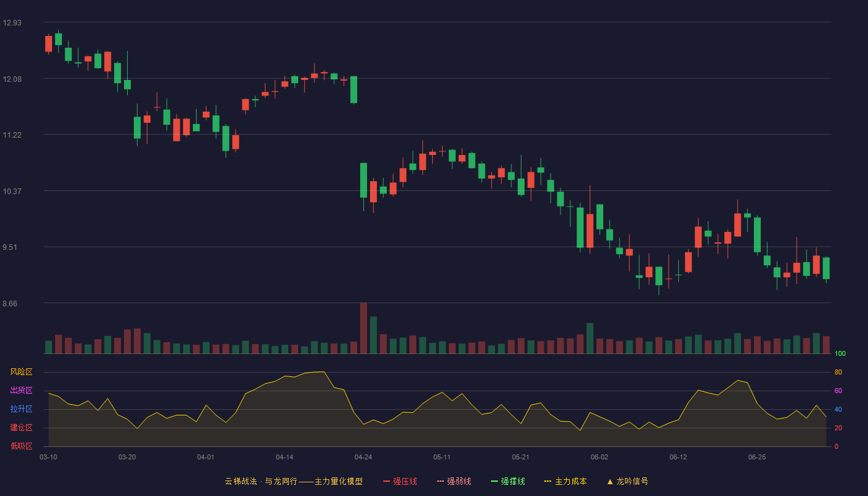868x496 pixels.
Task: Click the 06-12 date label
Action: (x=678, y=457)
